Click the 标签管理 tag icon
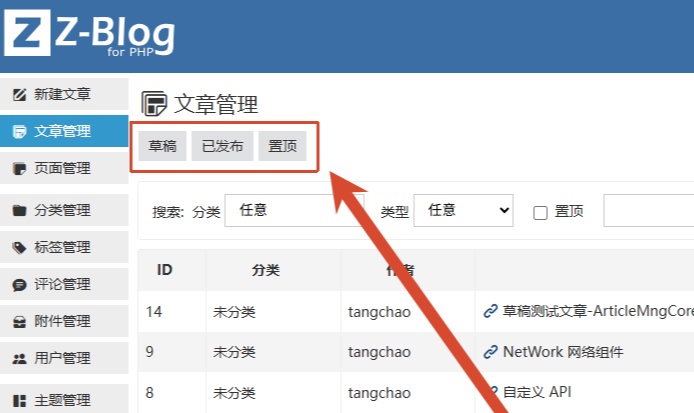 click(x=19, y=247)
